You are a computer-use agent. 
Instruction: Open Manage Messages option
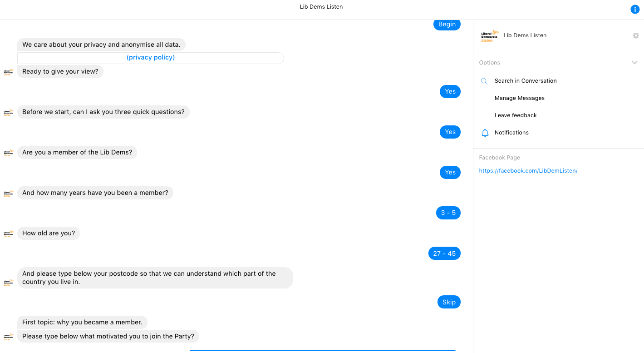519,98
